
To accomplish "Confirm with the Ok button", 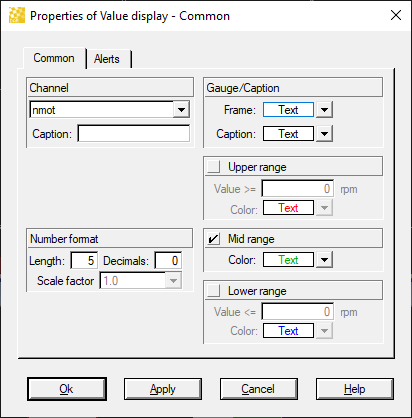I will point(67,389).
